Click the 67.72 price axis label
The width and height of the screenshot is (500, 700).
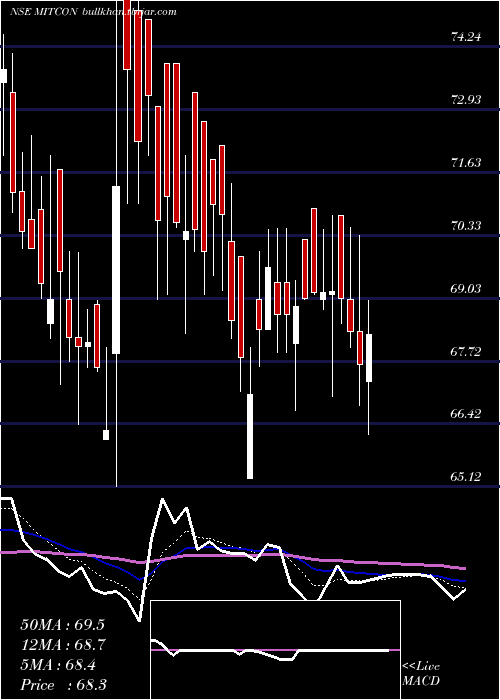(466, 352)
